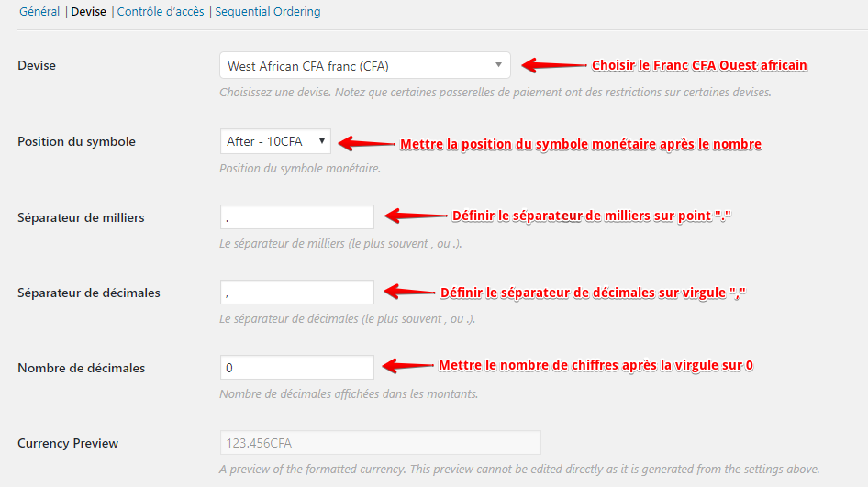Click 'Nombre de décimales affichées dans les montants.'
The image size is (868, 487).
click(349, 394)
